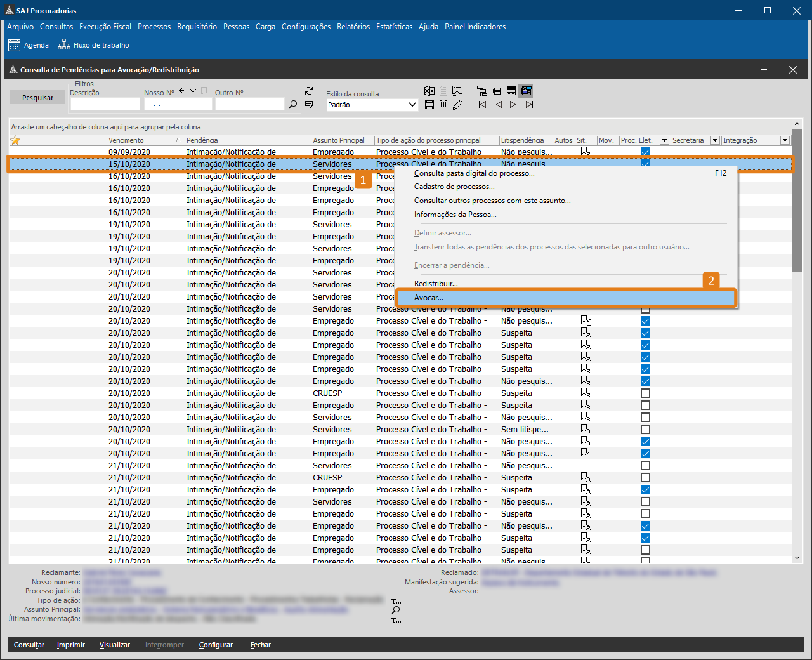812x660 pixels.
Task: Click the trash can delete-style icon
Action: pos(443,105)
